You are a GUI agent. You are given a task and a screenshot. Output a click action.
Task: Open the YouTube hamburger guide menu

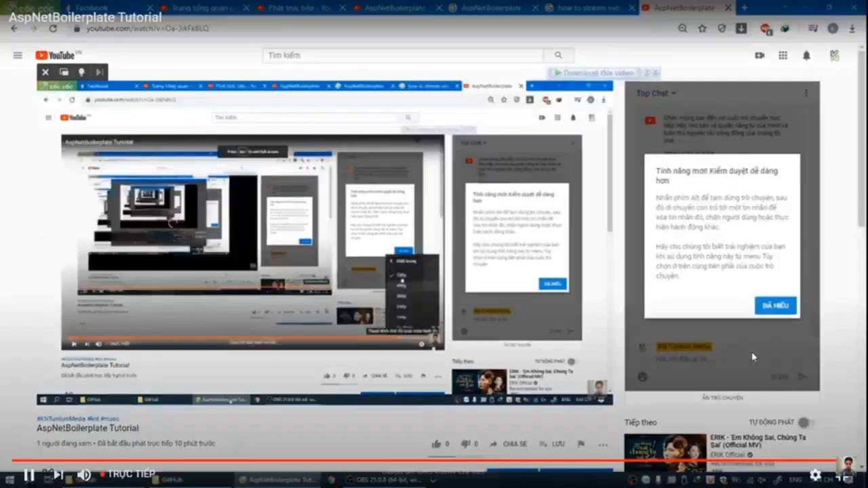coord(18,56)
